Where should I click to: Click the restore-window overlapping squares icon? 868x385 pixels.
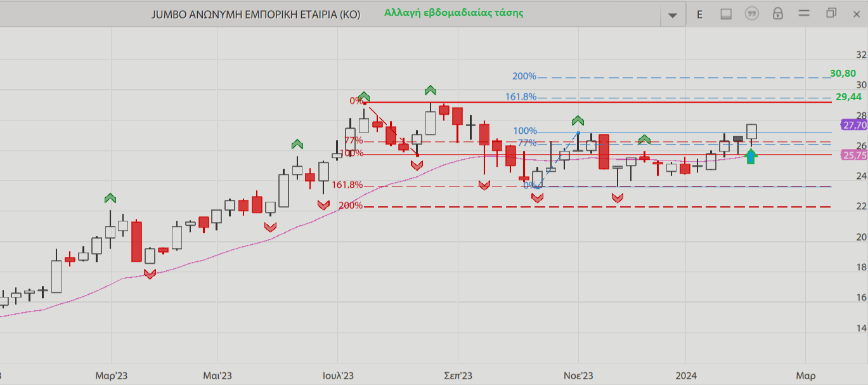pyautogui.click(x=831, y=13)
